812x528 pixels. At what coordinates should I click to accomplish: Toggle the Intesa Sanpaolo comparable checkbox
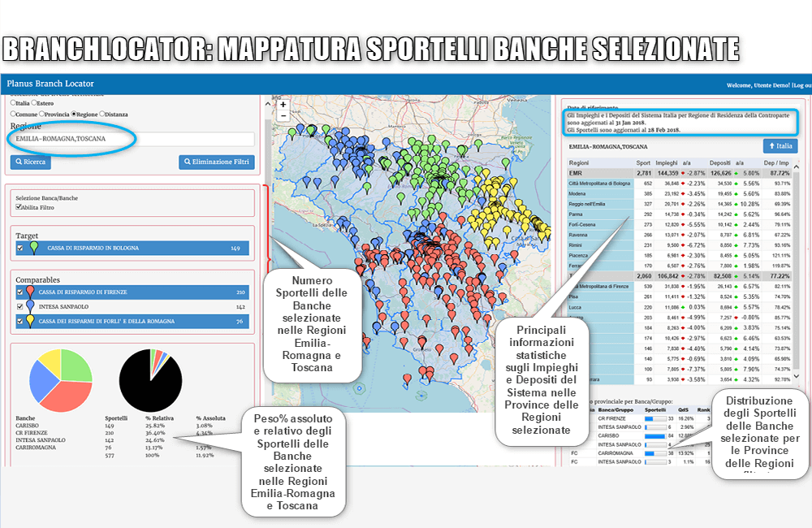(20, 307)
